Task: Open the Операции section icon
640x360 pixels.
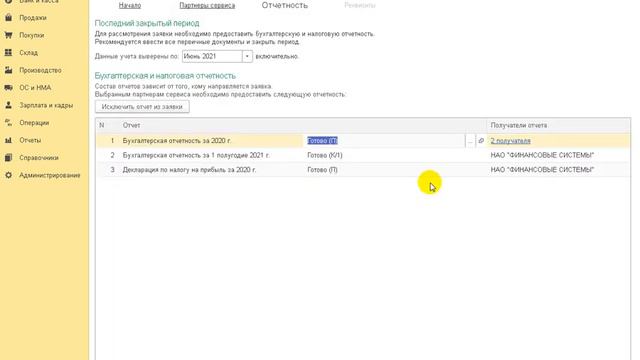Action: 9,122
